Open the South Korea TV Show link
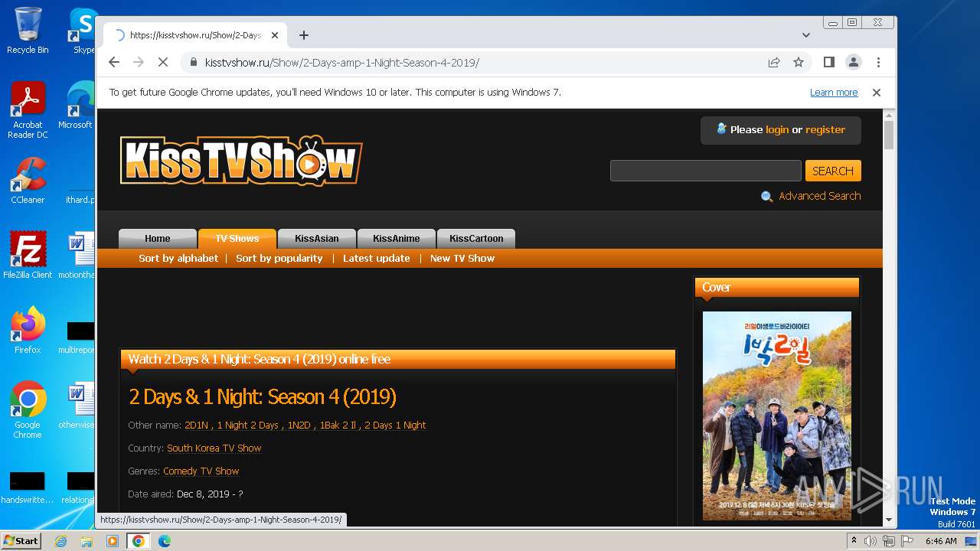The image size is (980, 551). [214, 448]
